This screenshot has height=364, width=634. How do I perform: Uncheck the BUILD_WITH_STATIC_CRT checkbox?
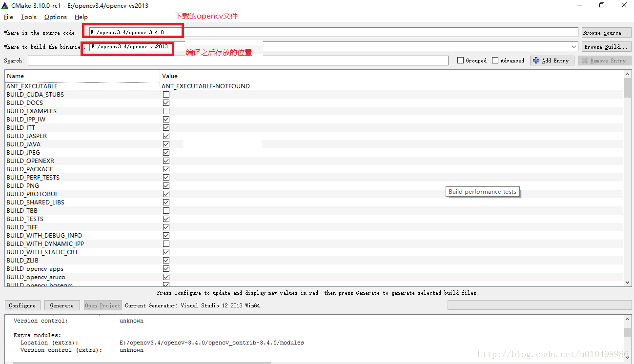tap(166, 252)
